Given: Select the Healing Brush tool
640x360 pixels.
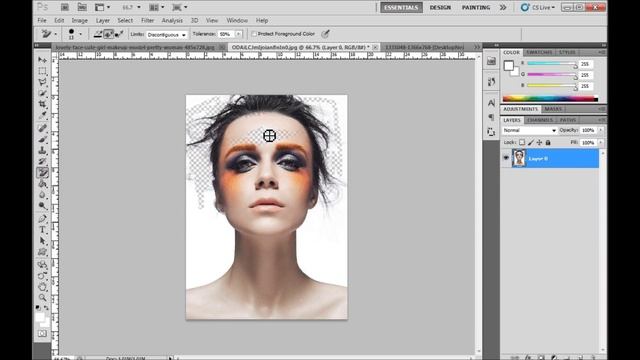Looking at the screenshot, I should [42, 128].
